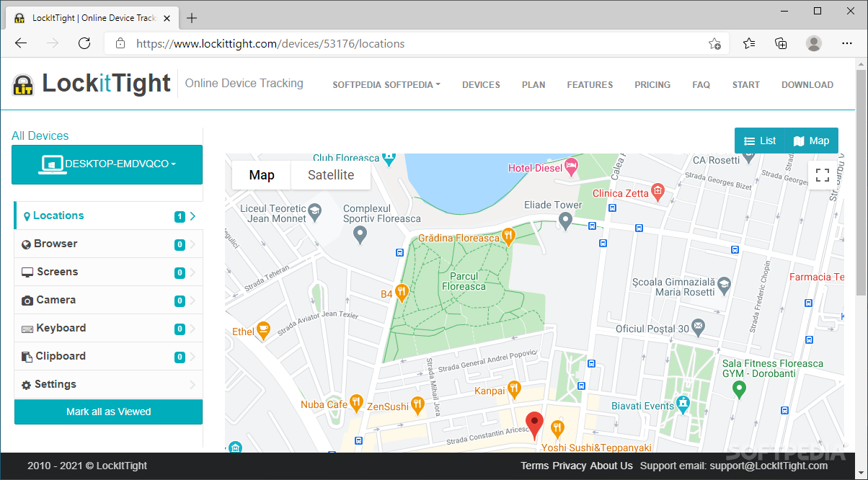
Task: Open the Locations section in sidebar
Action: [108, 215]
